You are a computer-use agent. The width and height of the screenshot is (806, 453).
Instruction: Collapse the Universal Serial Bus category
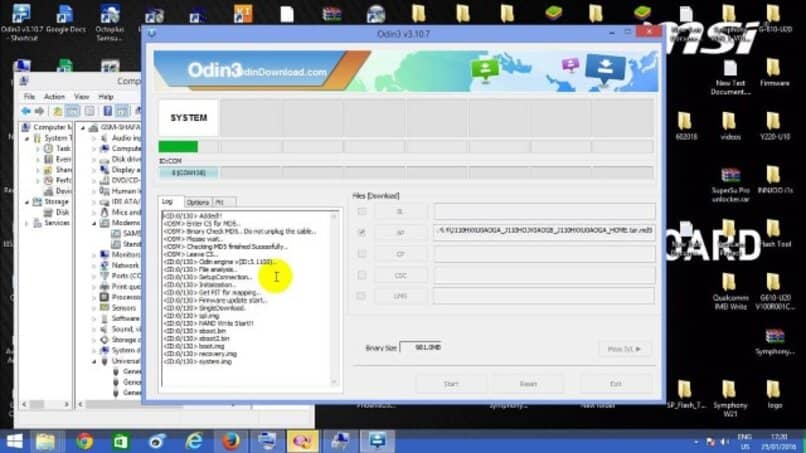tap(94, 361)
